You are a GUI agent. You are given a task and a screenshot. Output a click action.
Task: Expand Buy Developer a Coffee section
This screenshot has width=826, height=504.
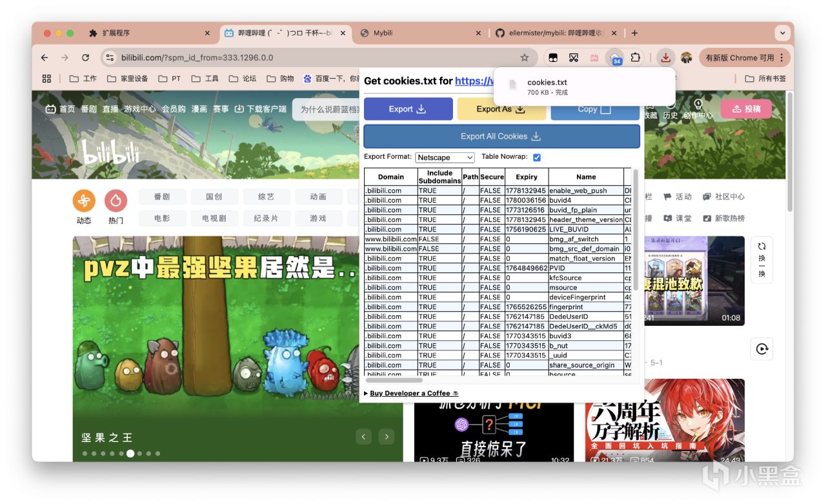pos(412,393)
